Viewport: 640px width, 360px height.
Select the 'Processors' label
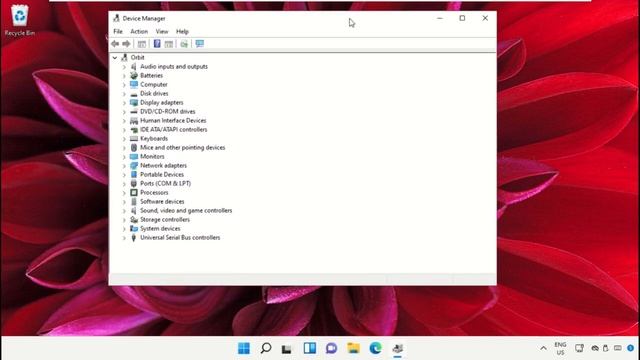point(154,192)
